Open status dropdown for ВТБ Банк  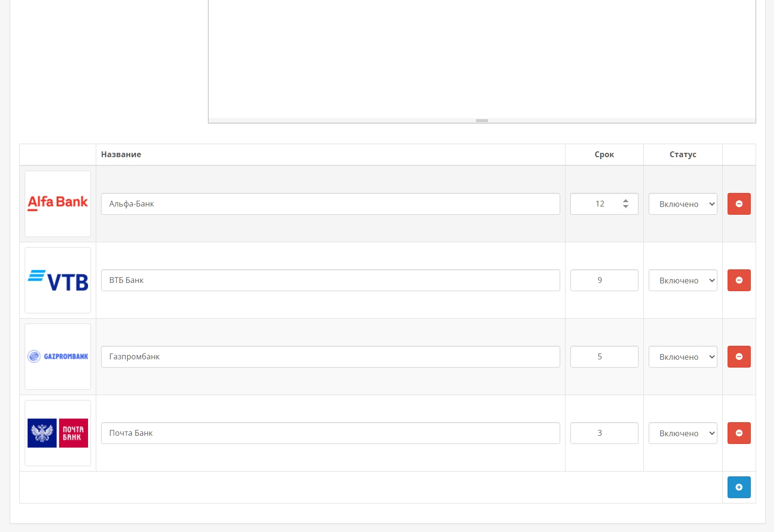[683, 280]
